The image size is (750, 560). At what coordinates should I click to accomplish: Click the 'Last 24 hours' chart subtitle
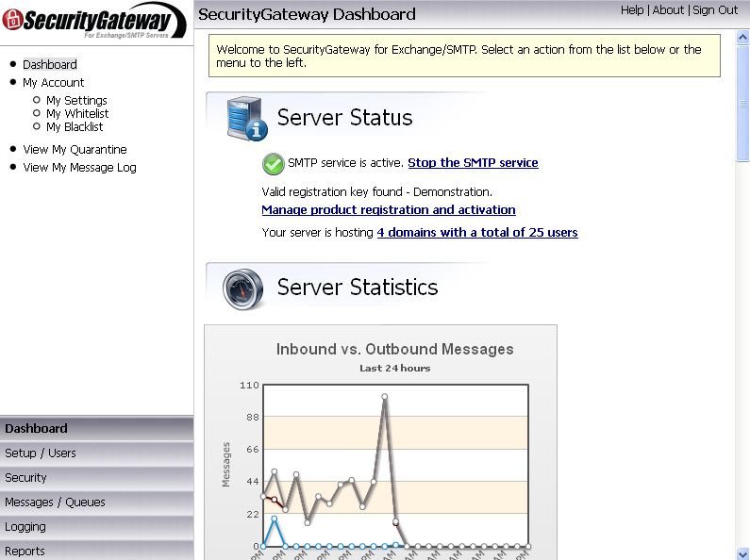click(395, 369)
